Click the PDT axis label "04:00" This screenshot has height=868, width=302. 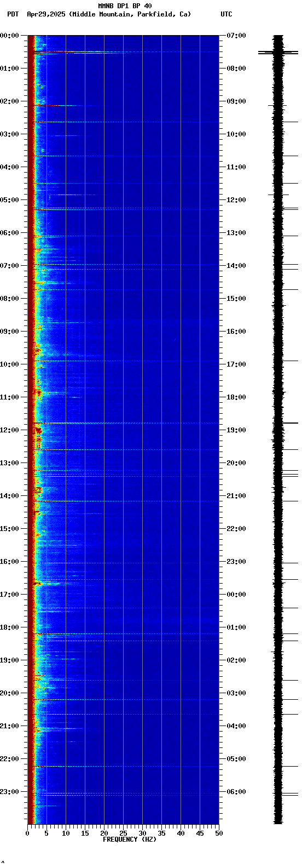tap(9, 167)
